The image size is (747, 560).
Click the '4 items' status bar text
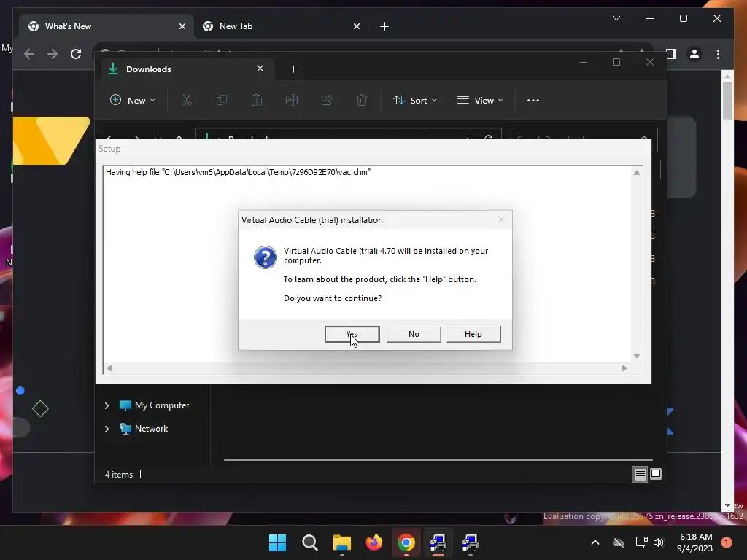119,474
